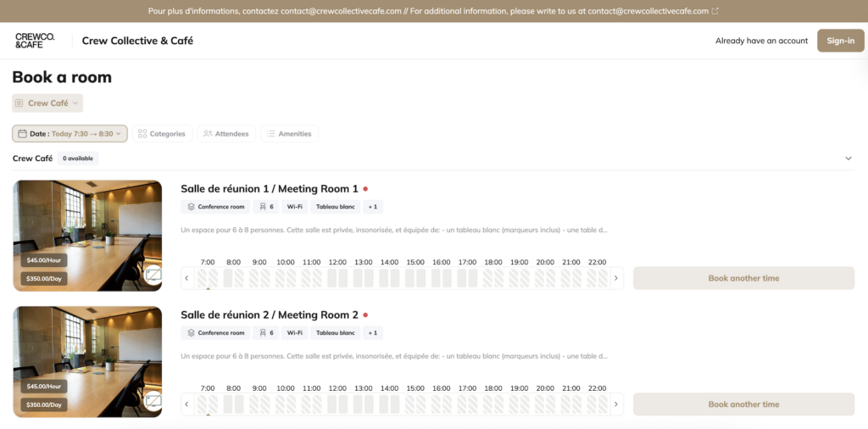This screenshot has height=429, width=868.
Task: Expand +1 amenities for Meeting Room 2
Action: tap(373, 332)
